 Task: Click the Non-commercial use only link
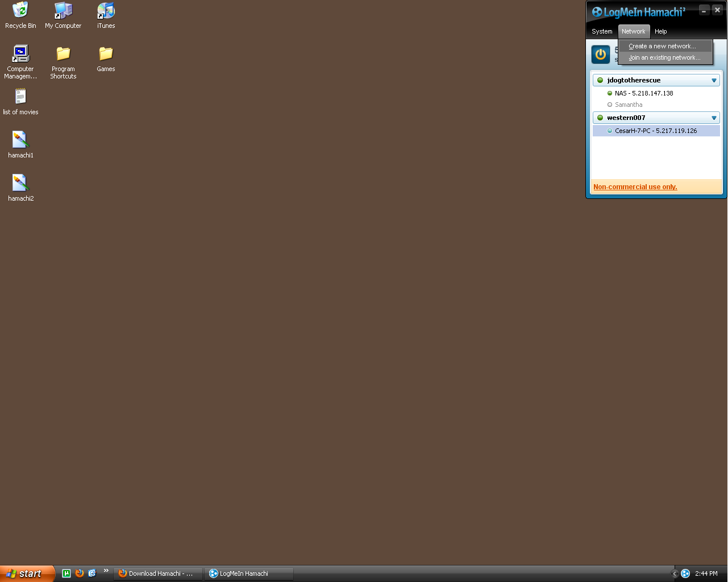point(635,187)
